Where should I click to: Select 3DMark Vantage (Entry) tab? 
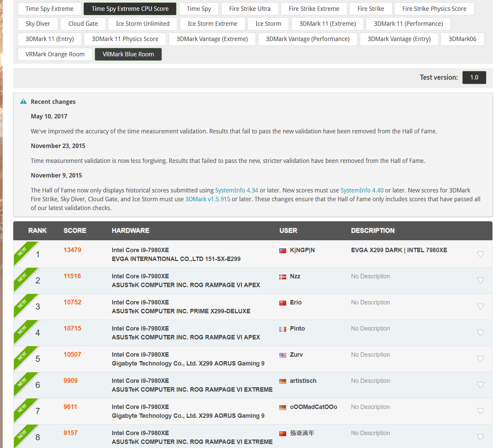[399, 39]
